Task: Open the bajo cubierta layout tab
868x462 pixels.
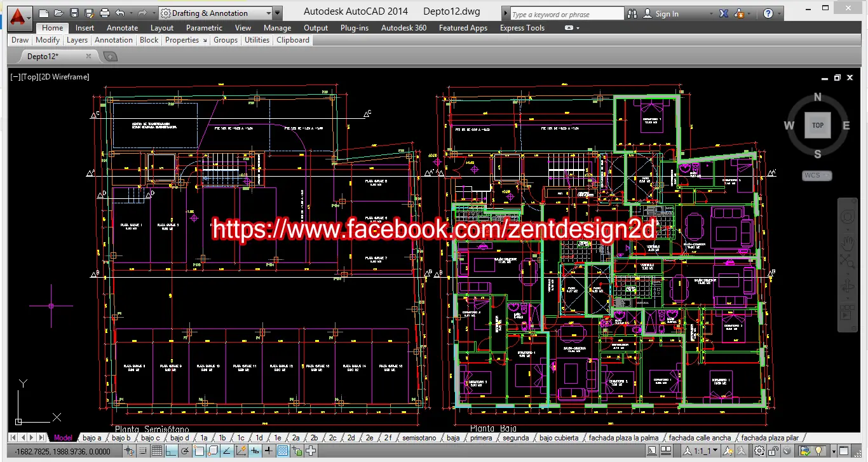Action: (559, 438)
